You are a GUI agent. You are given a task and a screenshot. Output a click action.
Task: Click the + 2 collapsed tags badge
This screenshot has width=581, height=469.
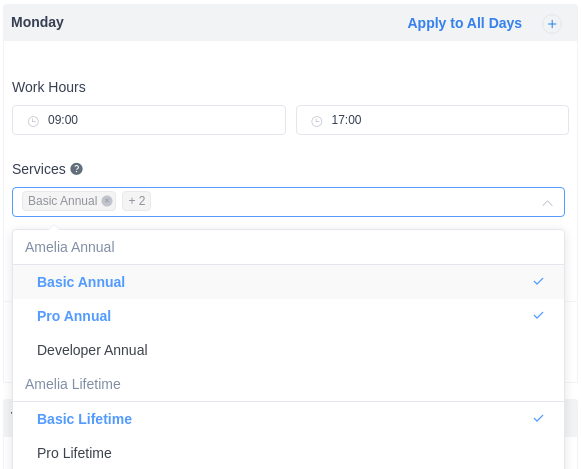pos(136,201)
